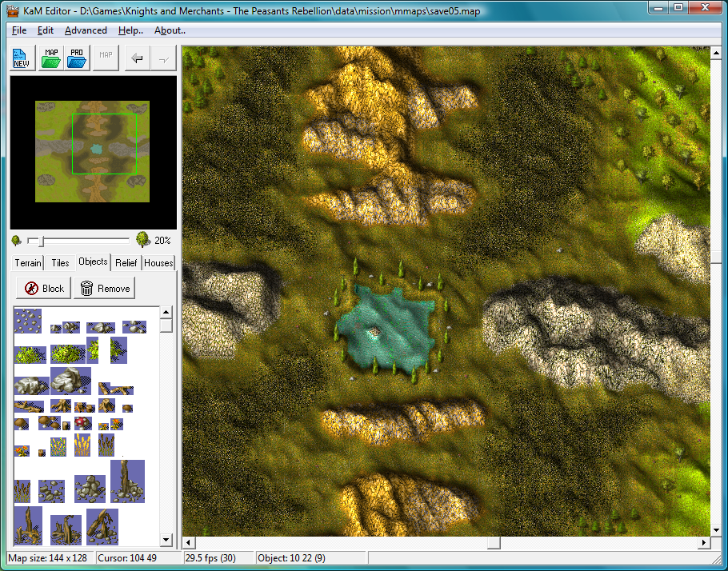
Task: Click the object list scrollbar thumb
Action: [166, 325]
